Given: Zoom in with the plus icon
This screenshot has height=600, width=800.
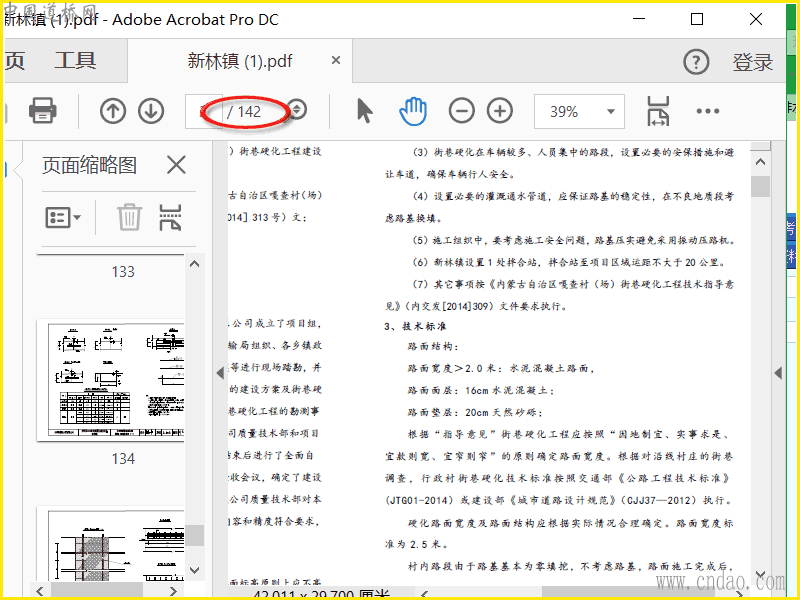Looking at the screenshot, I should [500, 111].
